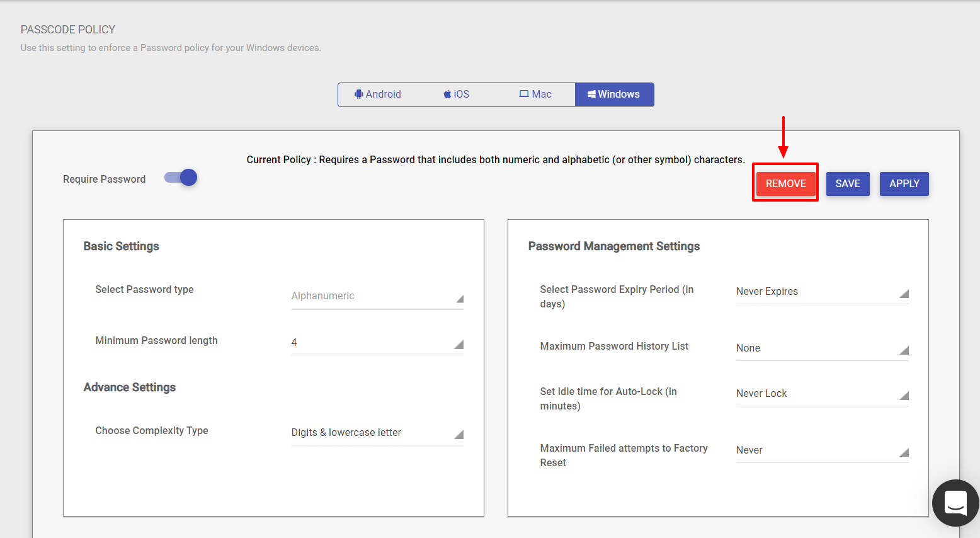This screenshot has height=538, width=980.
Task: Expand the Maximum Password History List dropdown
Action: coord(821,348)
